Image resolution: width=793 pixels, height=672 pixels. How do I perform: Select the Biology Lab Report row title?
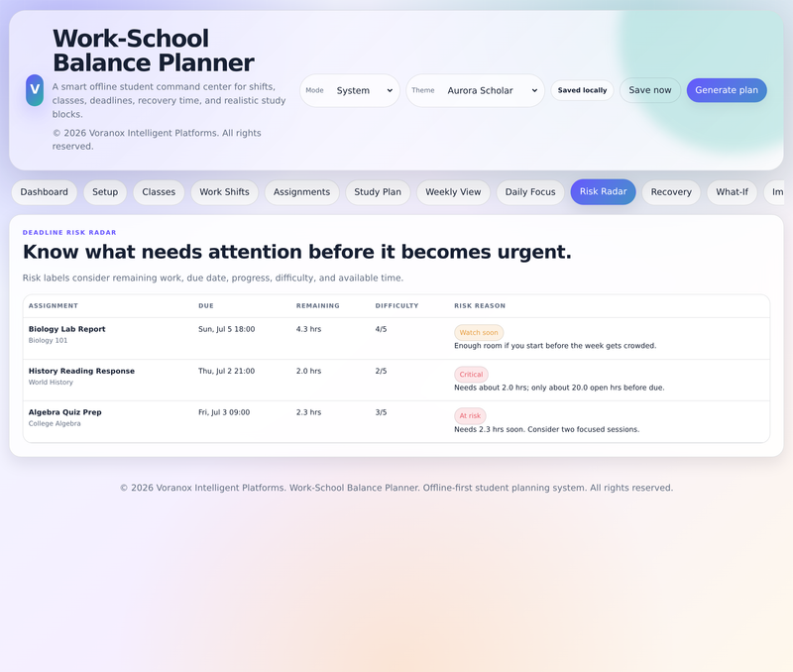point(66,329)
